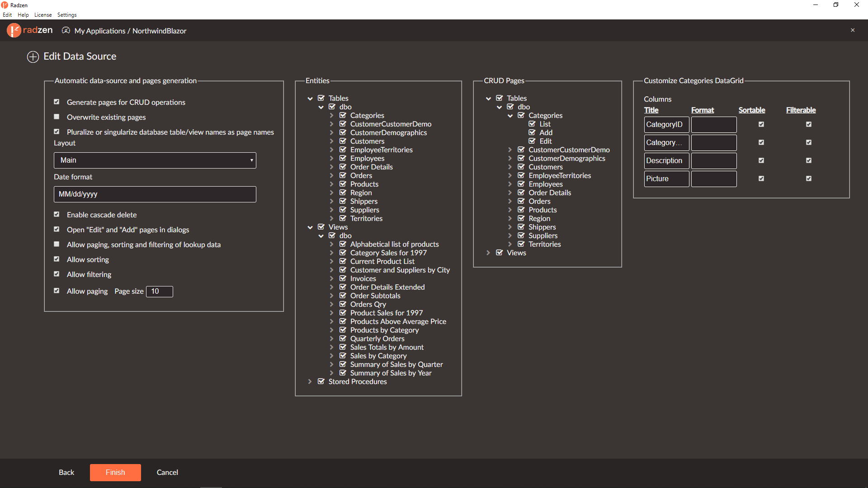868x488 pixels.
Task: Uncheck Summary of Sales by Year check icon
Action: (343, 373)
